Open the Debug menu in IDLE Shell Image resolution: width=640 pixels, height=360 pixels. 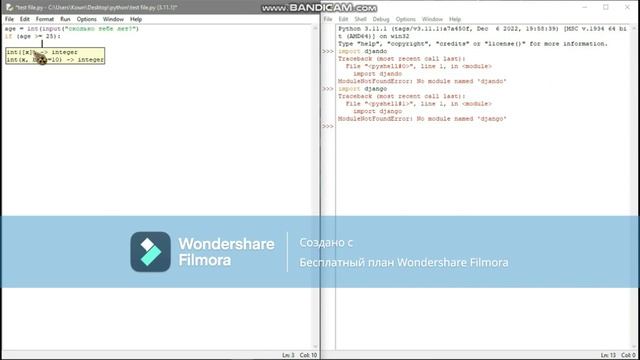380,19
